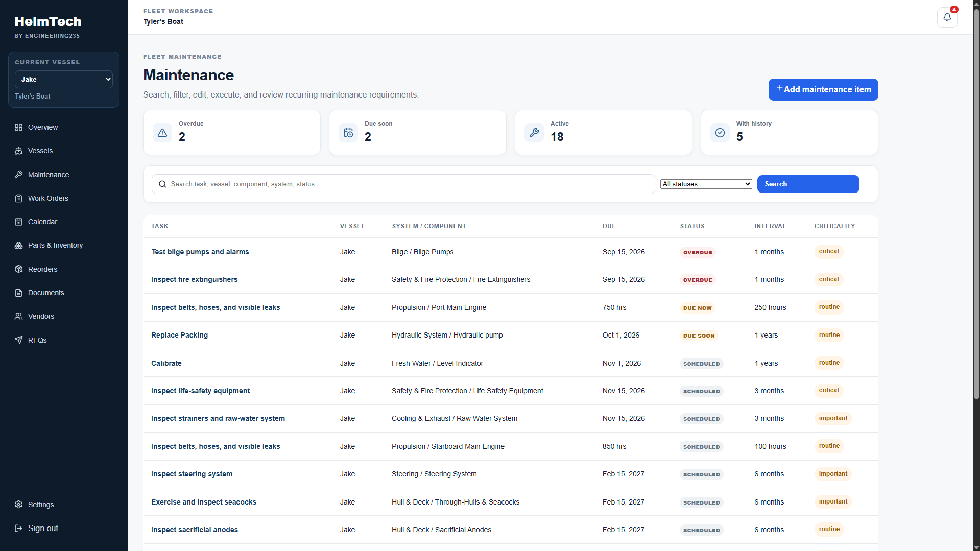Navigate to Parts & Inventory
980x551 pixels.
coord(55,245)
